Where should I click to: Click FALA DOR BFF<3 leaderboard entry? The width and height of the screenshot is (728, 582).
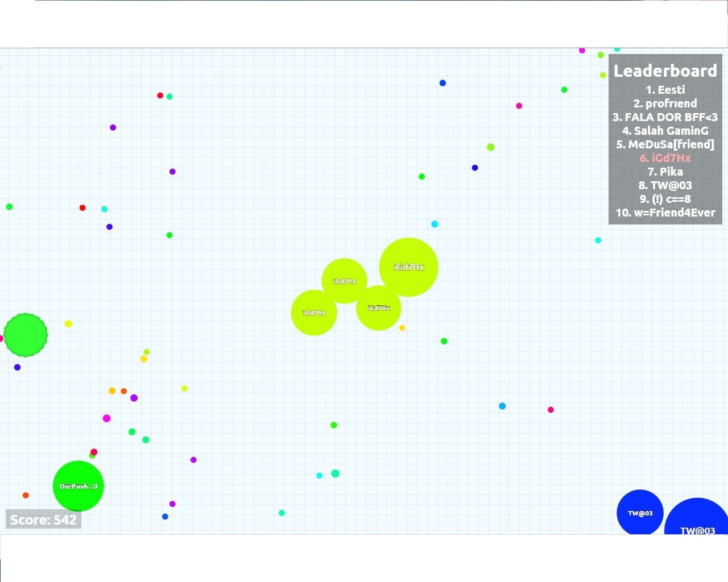coord(665,117)
